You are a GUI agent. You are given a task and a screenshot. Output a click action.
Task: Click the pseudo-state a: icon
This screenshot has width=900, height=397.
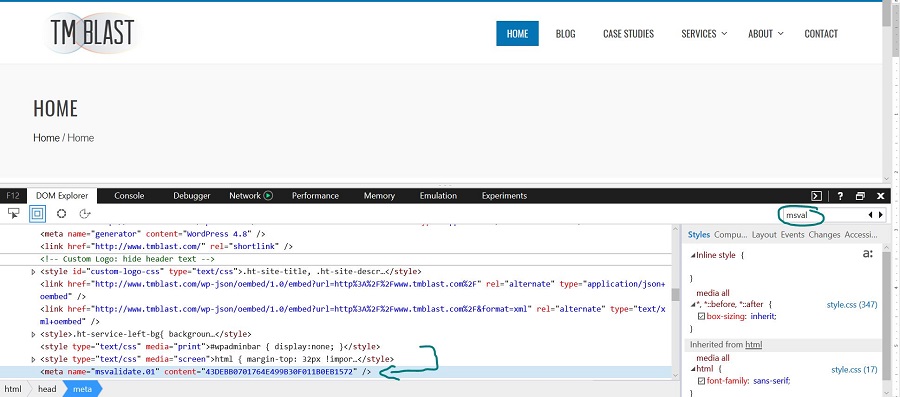click(x=867, y=254)
